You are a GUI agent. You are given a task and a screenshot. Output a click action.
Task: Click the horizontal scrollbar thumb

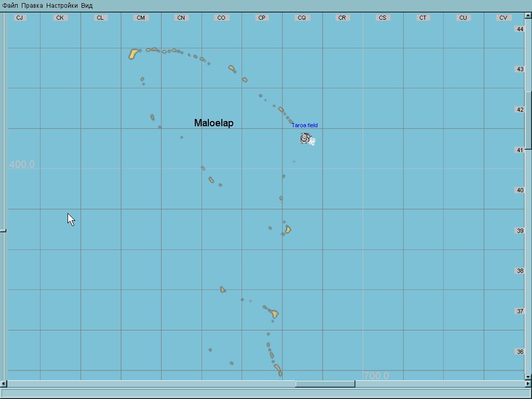point(325,384)
